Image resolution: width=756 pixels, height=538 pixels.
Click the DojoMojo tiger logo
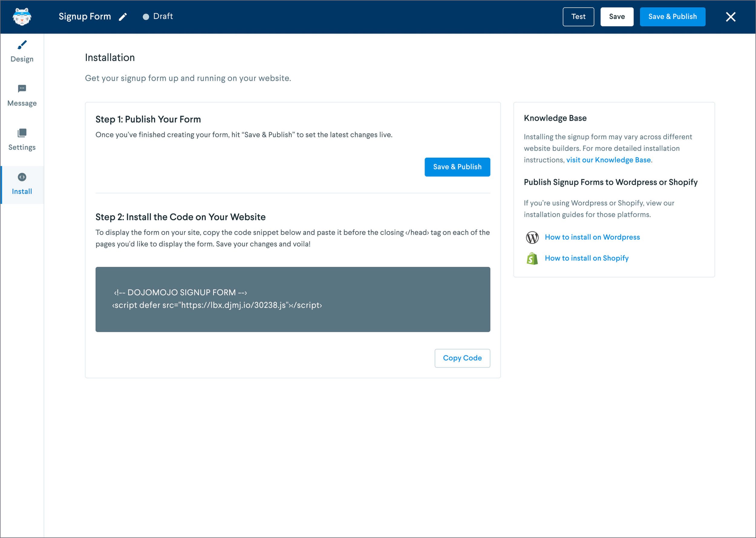22,17
